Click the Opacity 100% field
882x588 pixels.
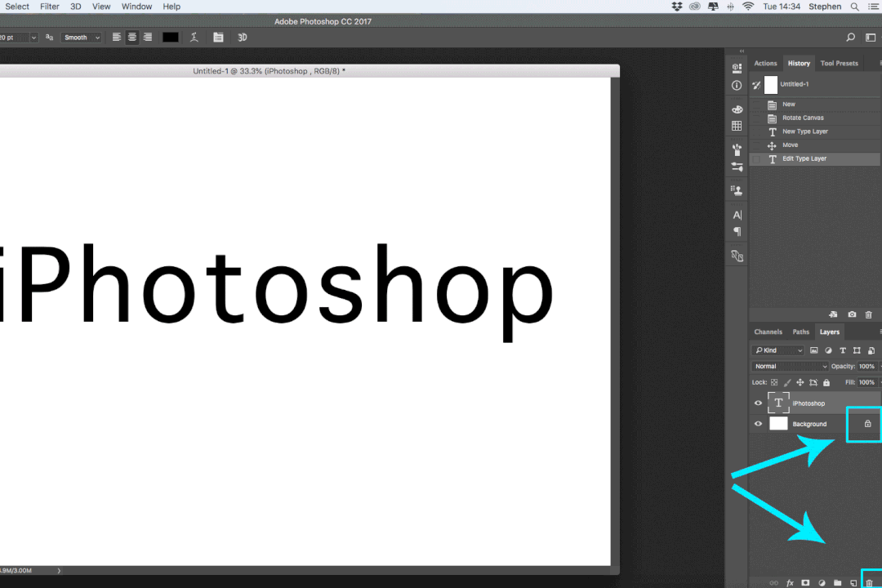(866, 367)
